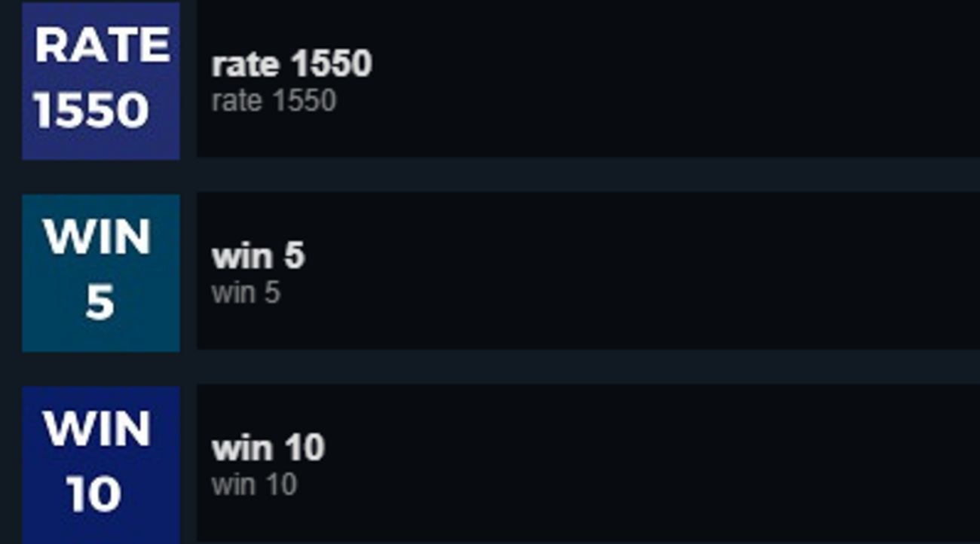Select the bold "win 5" title

(x=258, y=256)
